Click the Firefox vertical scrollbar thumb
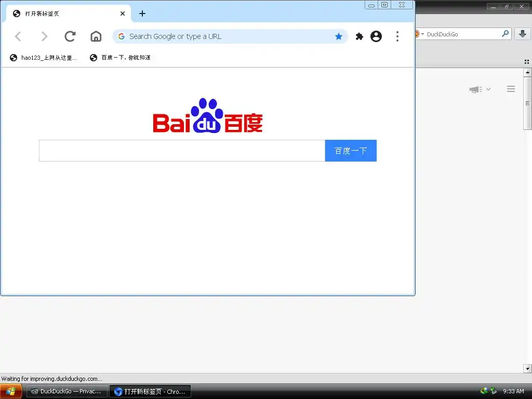Screen dimensions: 532x399 pos(527,103)
